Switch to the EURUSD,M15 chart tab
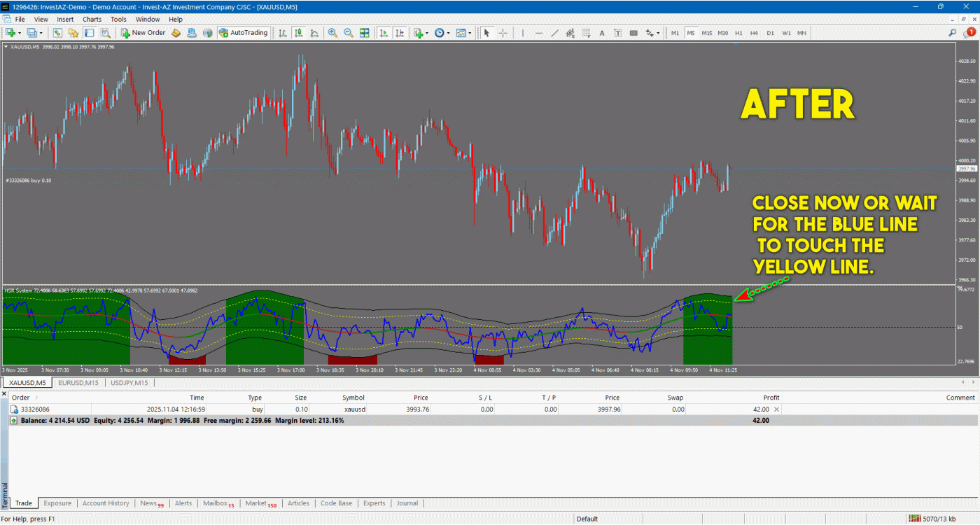Viewport: 980px width, 525px height. pos(78,383)
